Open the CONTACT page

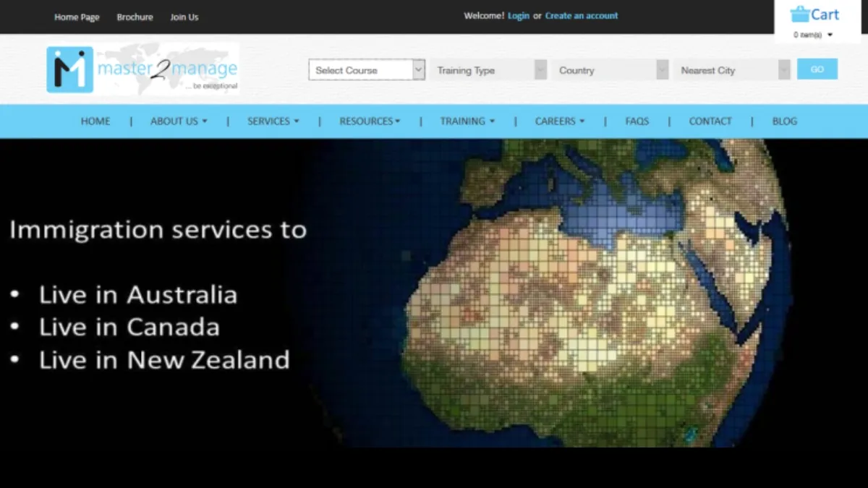coord(710,121)
